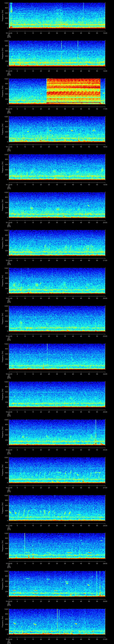Click the spectrogram panel starting at 16:18:00
This screenshot has width=114, height=644.
[x=57, y=167]
